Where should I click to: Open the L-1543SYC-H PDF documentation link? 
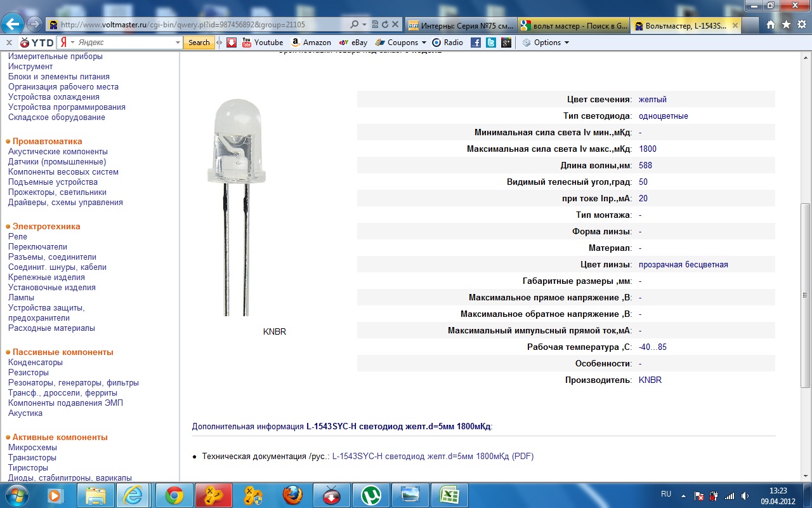tap(433, 456)
